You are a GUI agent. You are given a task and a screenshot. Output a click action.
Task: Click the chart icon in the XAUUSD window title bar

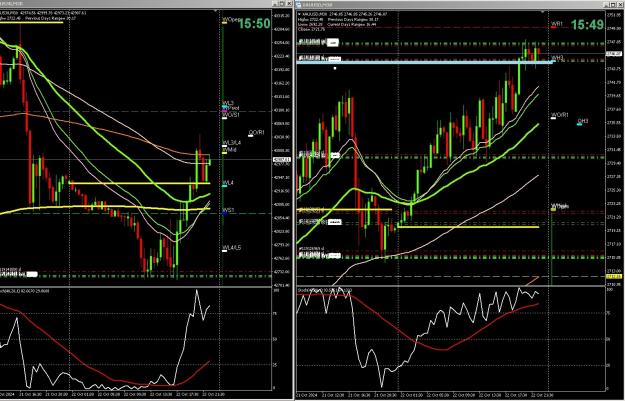pos(299,4)
